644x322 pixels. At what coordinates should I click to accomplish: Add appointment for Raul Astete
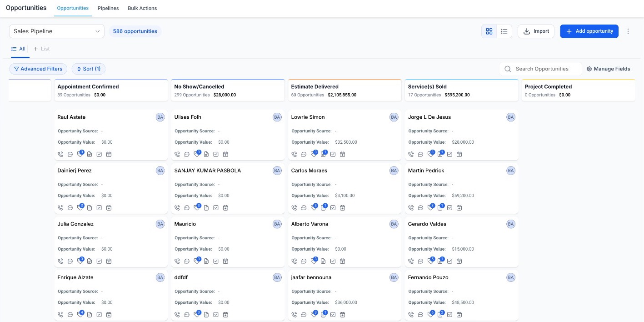[x=109, y=154]
